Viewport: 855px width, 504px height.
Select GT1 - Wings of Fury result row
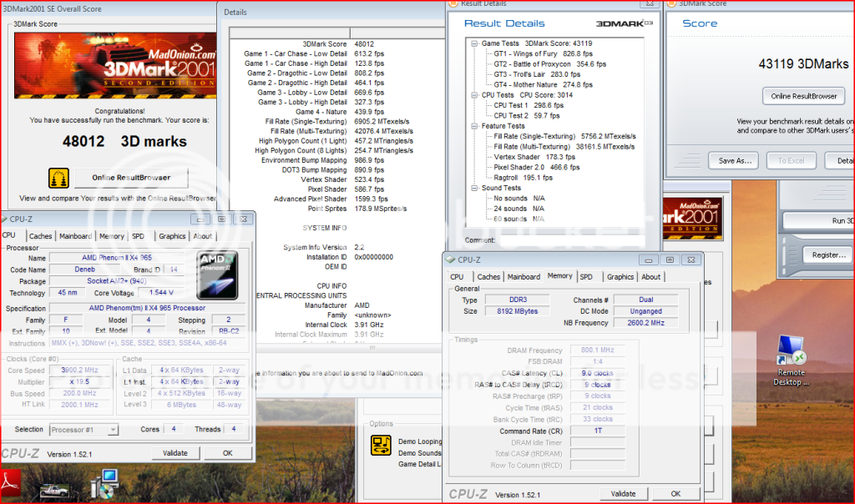click(x=543, y=54)
